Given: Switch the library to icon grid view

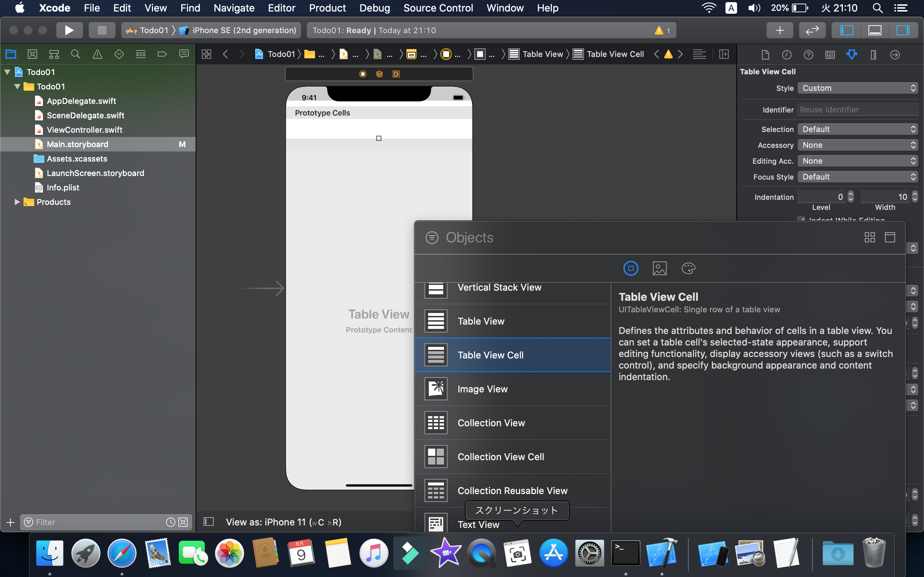Looking at the screenshot, I should (869, 237).
